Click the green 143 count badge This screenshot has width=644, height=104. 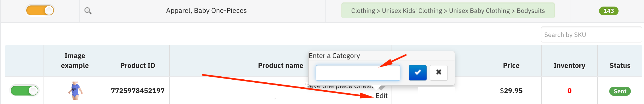click(x=609, y=11)
